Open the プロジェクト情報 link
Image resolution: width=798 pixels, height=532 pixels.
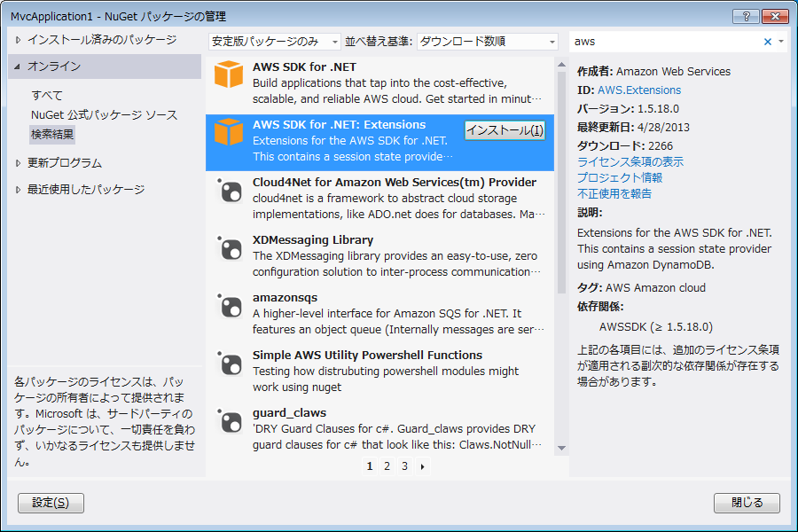(x=620, y=177)
